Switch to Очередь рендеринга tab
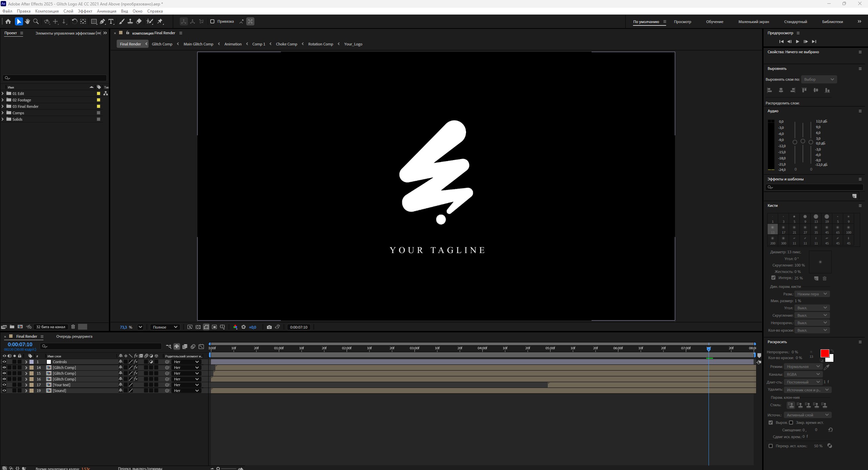Viewport: 868px width, 470px height. tap(74, 336)
